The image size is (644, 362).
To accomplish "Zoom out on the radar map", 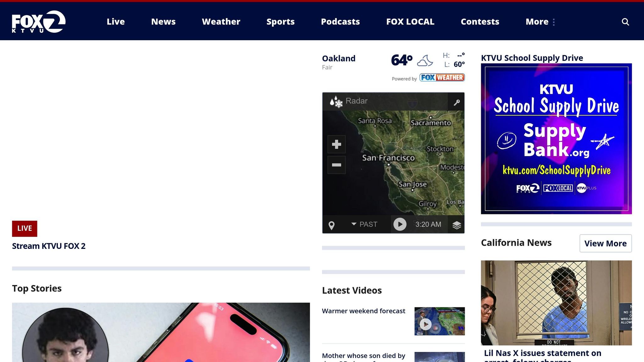I will click(x=336, y=165).
